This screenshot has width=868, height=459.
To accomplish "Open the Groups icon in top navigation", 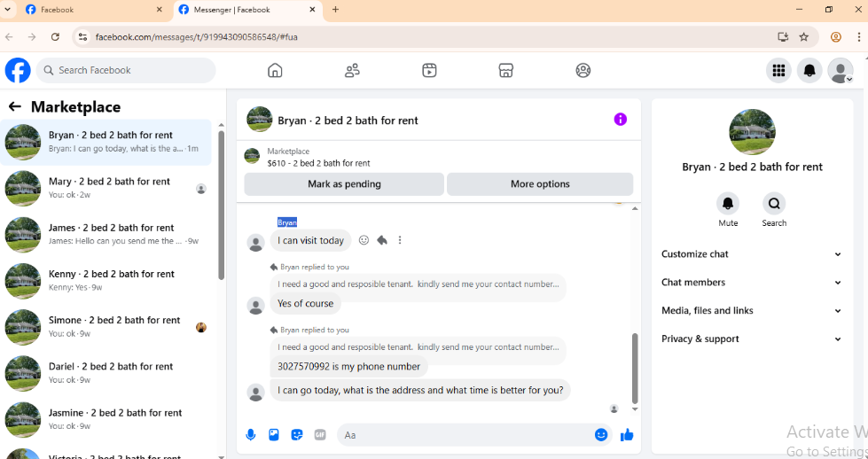I will coord(583,71).
